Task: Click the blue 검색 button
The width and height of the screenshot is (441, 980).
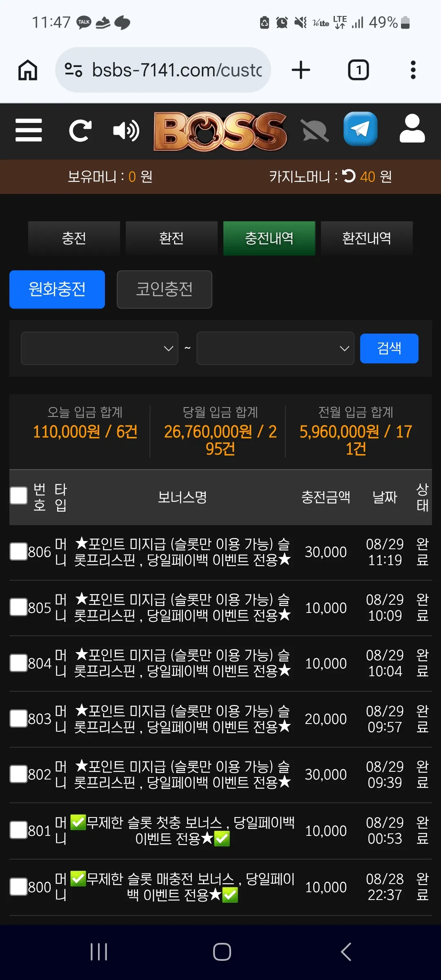Action: coord(389,348)
